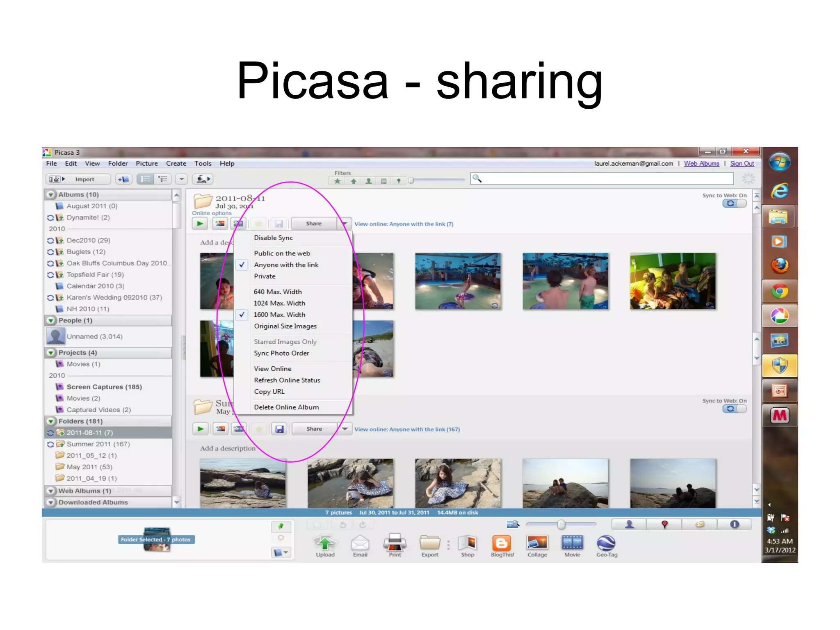Switch to tree folder view
840x630 pixels.
point(163,179)
